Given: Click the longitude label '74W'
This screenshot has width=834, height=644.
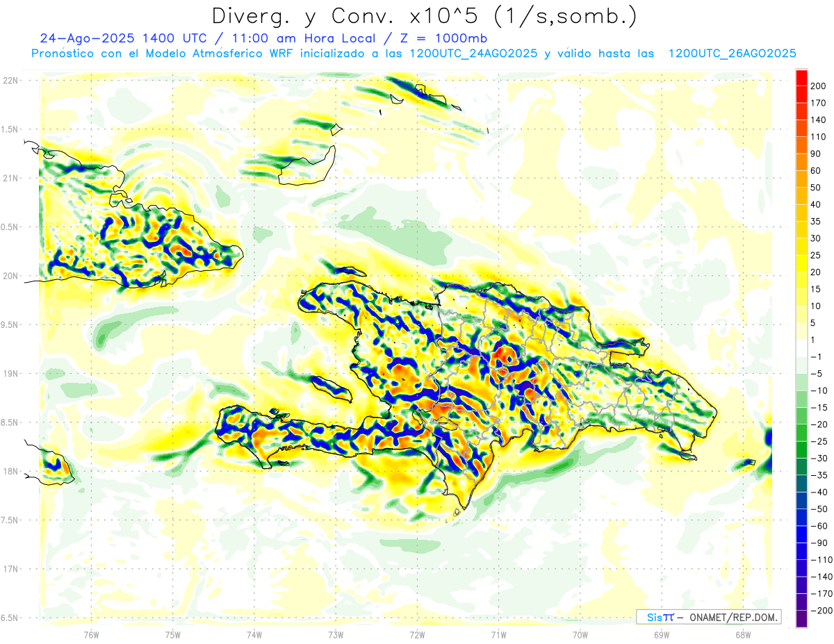Looking at the screenshot, I should point(254,634).
